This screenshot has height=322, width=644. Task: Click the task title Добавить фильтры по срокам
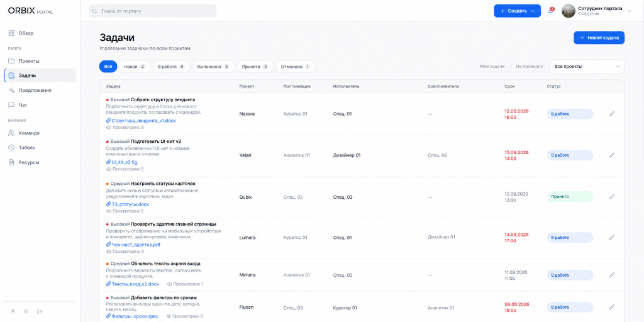164,297
